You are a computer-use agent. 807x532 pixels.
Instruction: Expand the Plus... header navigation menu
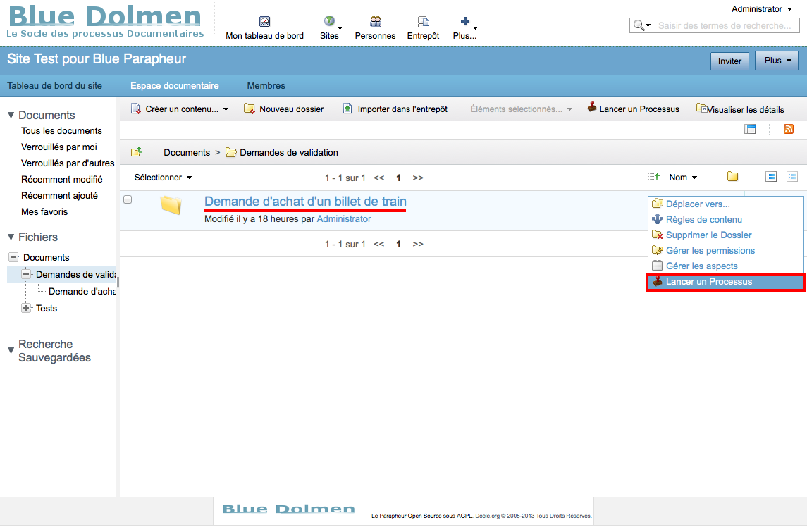click(x=464, y=28)
